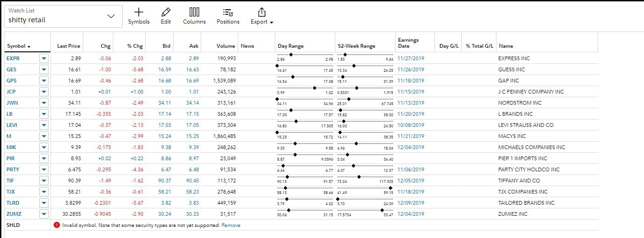Open the LEVI row action dropdown

(x=44, y=125)
